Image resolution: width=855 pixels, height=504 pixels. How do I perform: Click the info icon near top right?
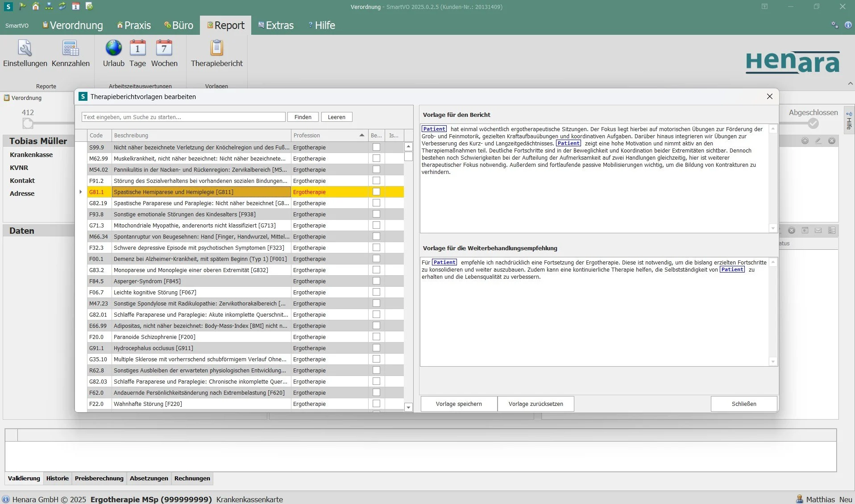848,25
